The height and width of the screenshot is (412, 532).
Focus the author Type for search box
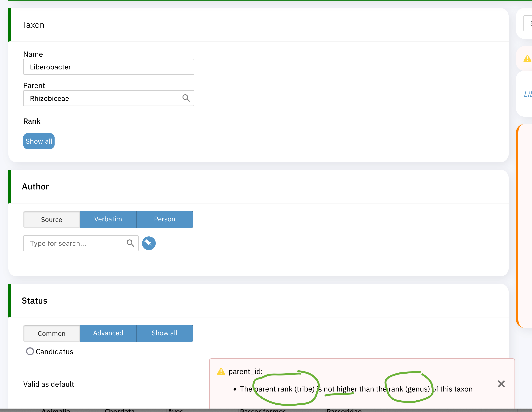pyautogui.click(x=73, y=243)
